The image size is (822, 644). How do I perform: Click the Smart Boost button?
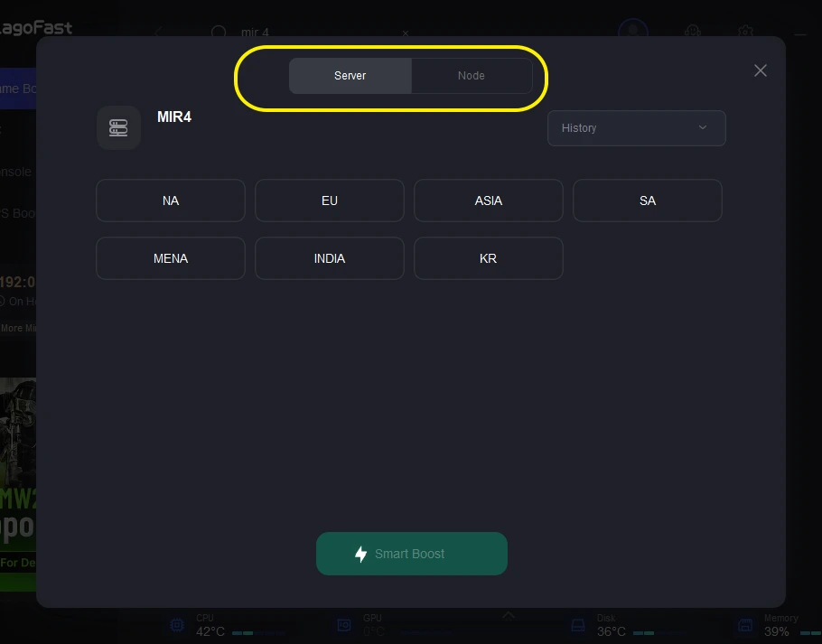click(x=412, y=554)
